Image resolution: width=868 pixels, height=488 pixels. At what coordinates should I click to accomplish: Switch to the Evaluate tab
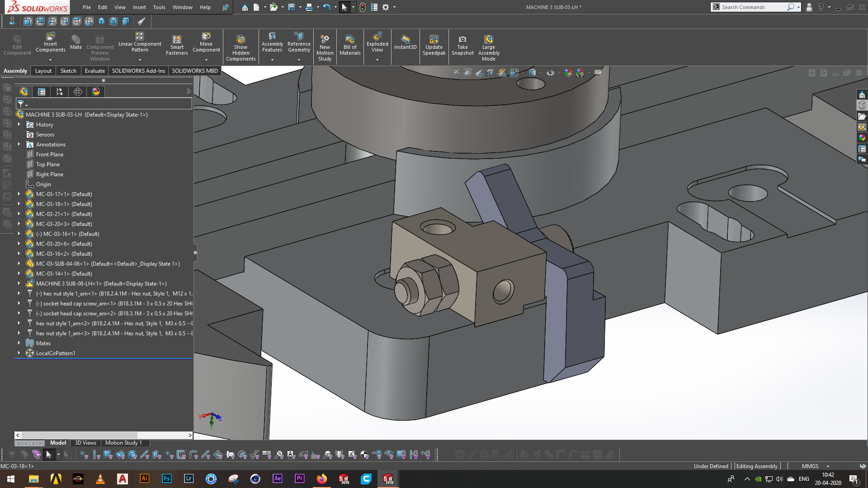(95, 71)
